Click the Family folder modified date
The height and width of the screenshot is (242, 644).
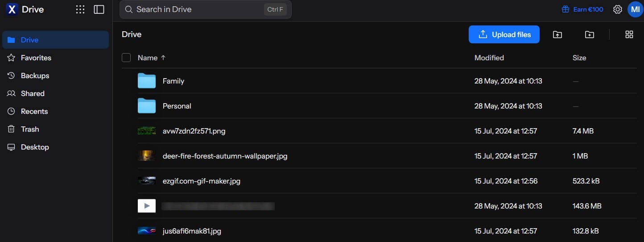pos(508,81)
